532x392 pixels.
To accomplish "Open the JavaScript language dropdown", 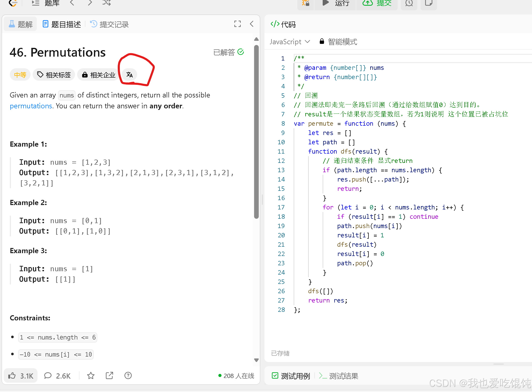I will (290, 42).
